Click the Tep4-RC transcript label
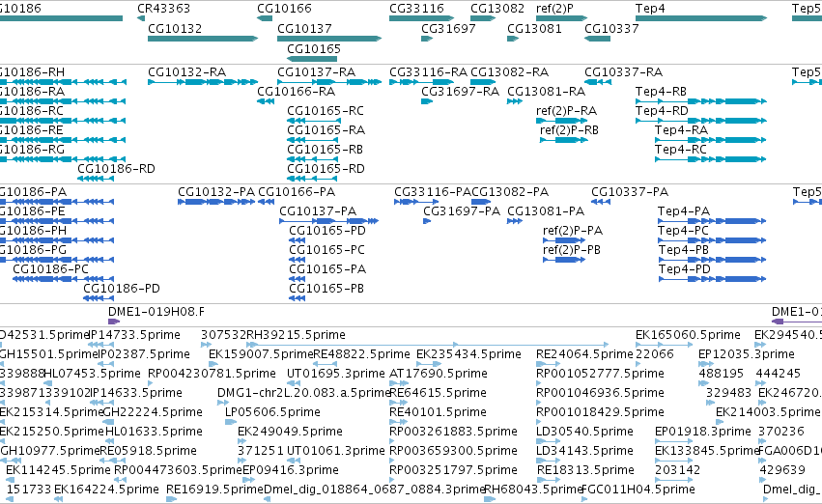The height and width of the screenshot is (504, 822). click(x=680, y=150)
